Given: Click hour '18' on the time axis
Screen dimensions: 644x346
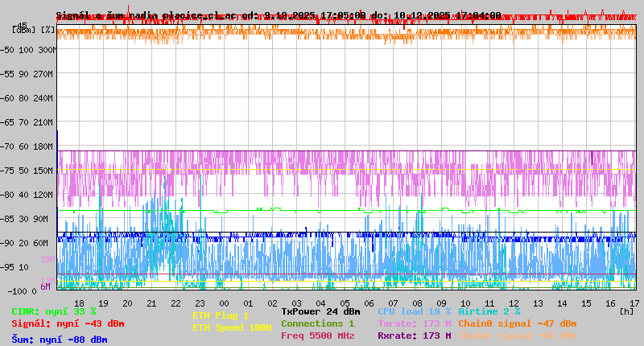Looking at the screenshot, I should 79,303.
